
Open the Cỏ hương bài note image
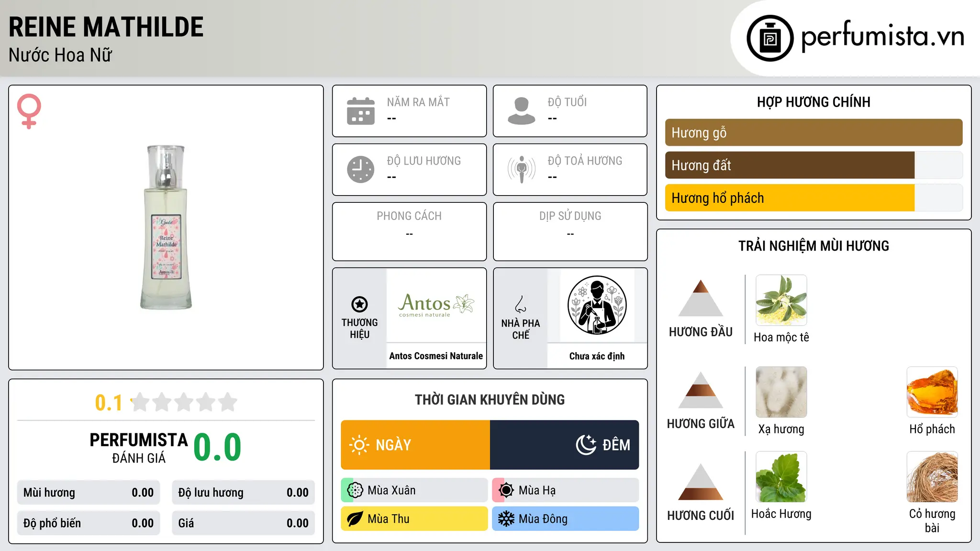(x=932, y=477)
